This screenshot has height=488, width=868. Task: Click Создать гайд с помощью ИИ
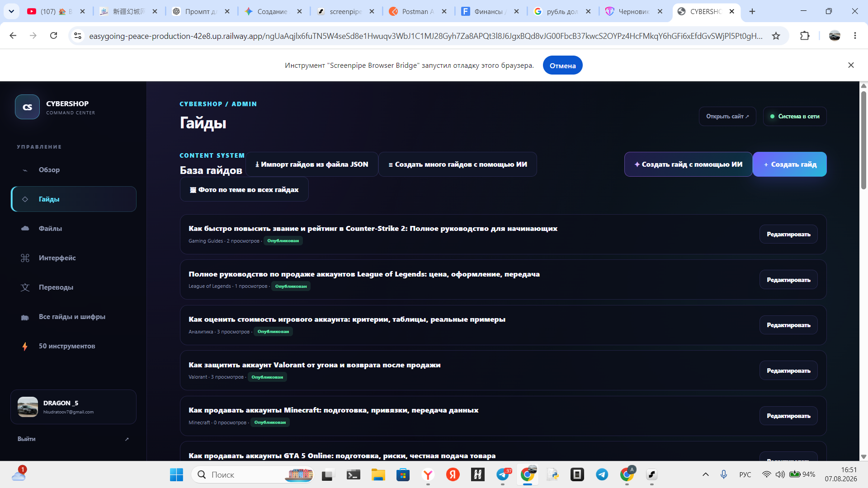(x=688, y=164)
